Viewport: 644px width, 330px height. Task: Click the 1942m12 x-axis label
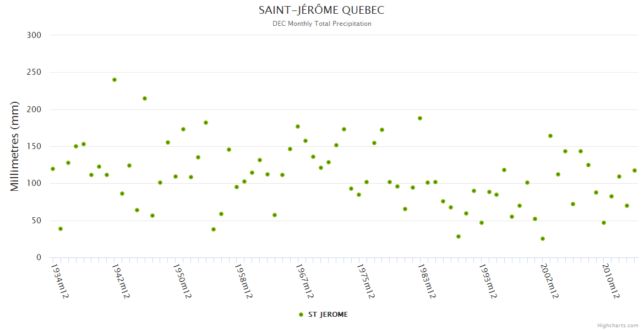121,281
